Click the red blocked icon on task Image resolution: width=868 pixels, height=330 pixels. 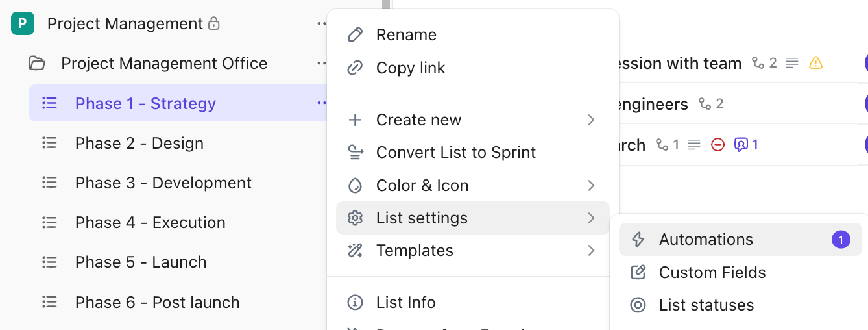(717, 145)
